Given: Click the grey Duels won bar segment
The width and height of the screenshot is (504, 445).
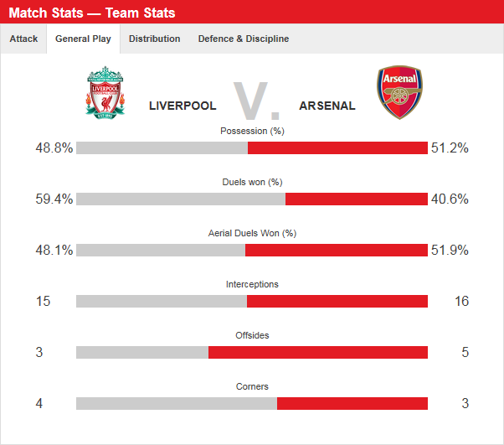Looking at the screenshot, I should [x=180, y=199].
